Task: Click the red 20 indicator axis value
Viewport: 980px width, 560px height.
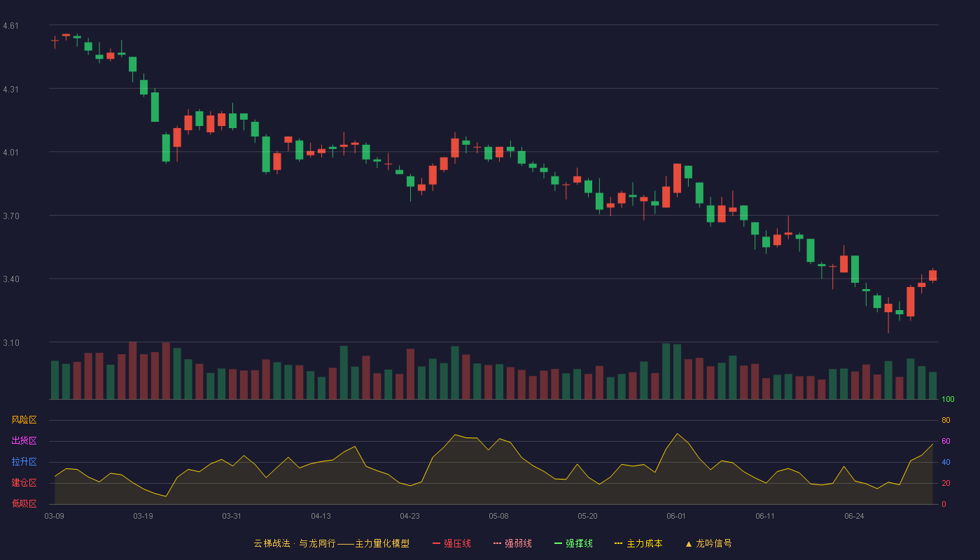Action: (946, 483)
